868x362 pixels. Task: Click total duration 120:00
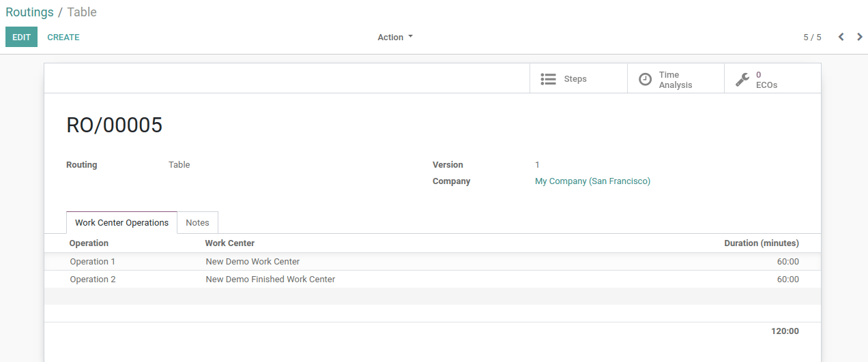[x=785, y=331]
